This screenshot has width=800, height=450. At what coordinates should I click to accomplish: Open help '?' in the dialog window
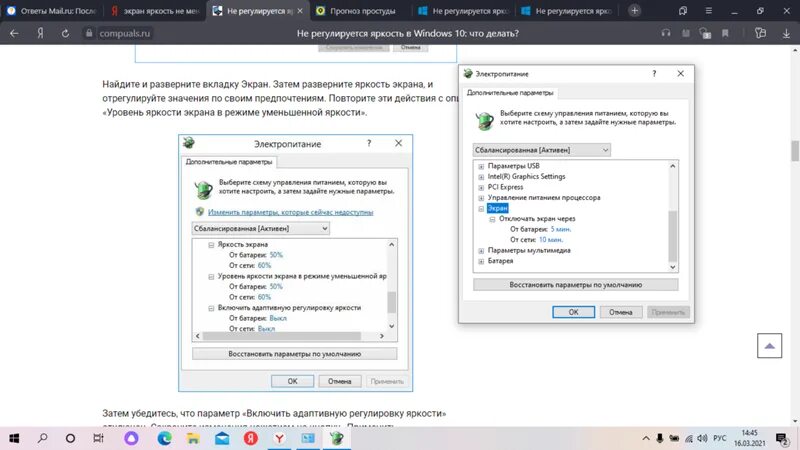[x=654, y=74]
